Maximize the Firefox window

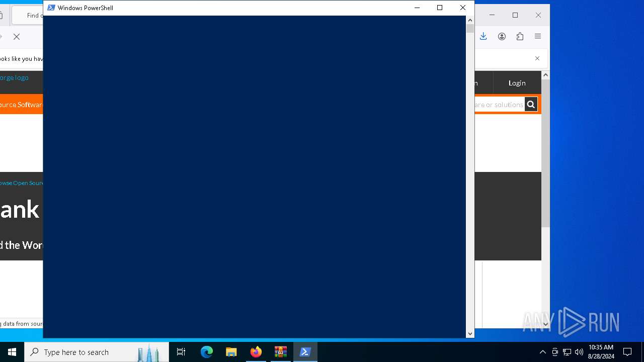[515, 15]
